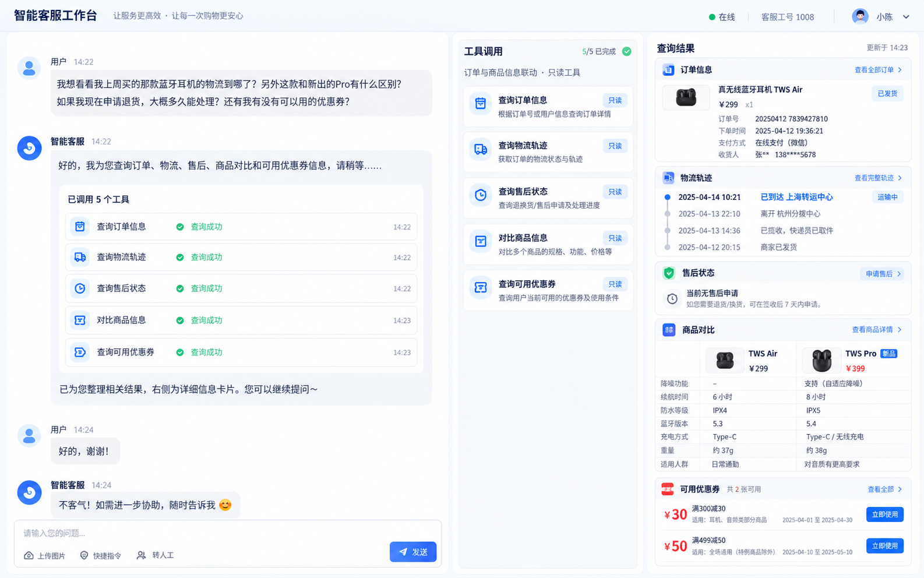Open the 对比商品信息 tool card icon in 工具调用 panel

click(x=481, y=241)
